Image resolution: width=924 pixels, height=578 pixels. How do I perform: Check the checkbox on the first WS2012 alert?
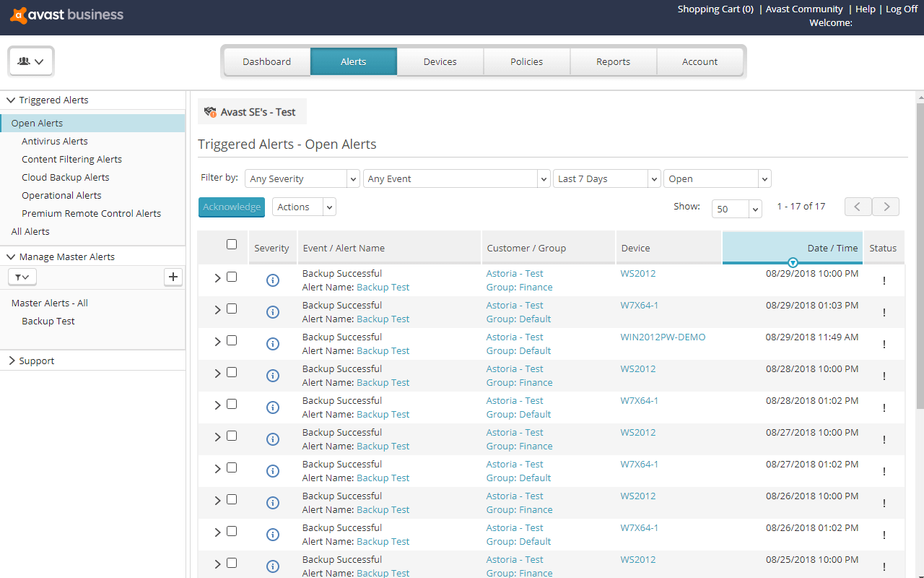click(x=232, y=277)
